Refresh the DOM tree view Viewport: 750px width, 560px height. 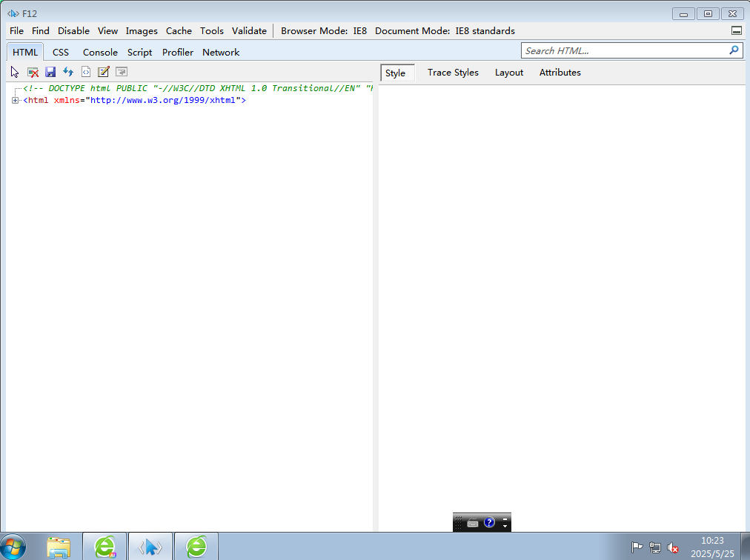[68, 72]
